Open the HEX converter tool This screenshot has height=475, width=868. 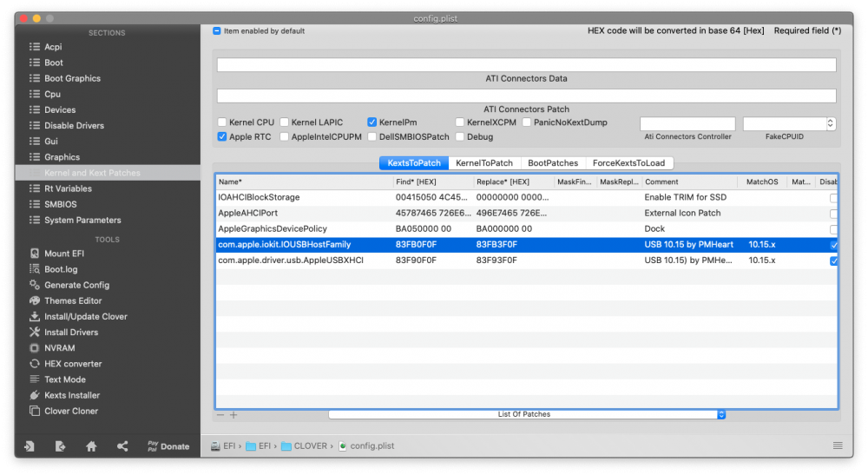[x=73, y=364]
